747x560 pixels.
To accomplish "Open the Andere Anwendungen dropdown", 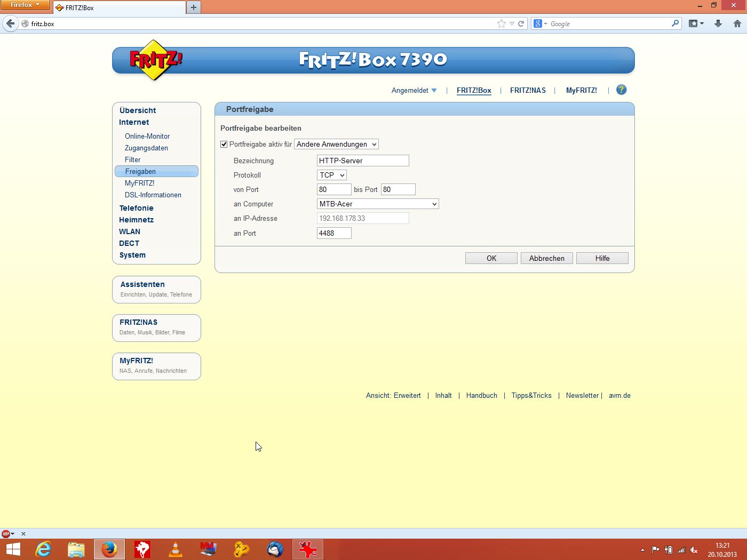I will tap(337, 144).
